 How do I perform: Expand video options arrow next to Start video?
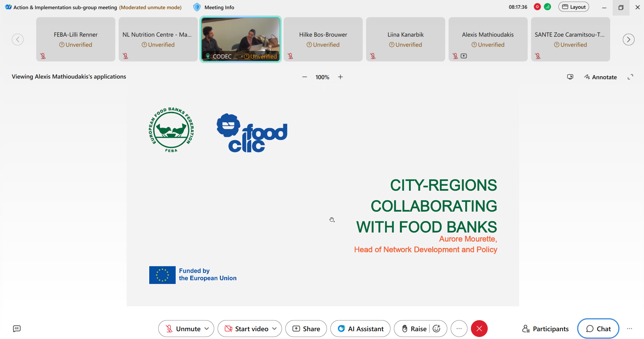[x=275, y=329]
